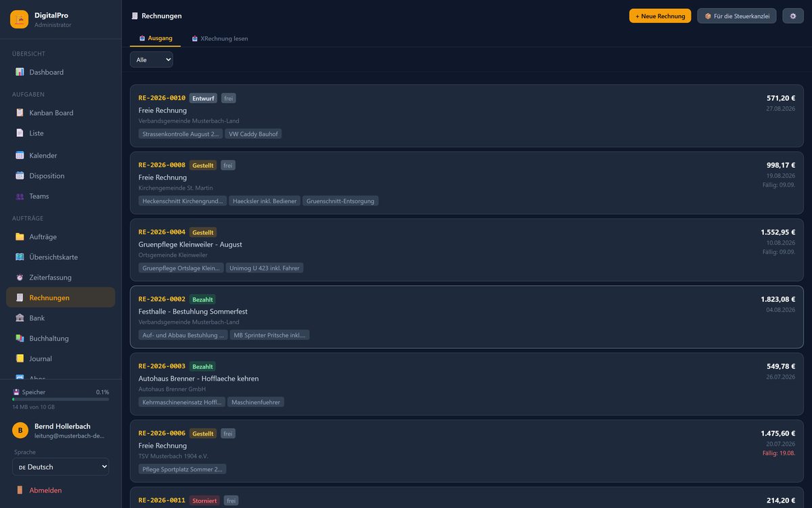Click the Rechnungen receipt icon in sidebar
Screen dimensions: 812x508
point(20,298)
